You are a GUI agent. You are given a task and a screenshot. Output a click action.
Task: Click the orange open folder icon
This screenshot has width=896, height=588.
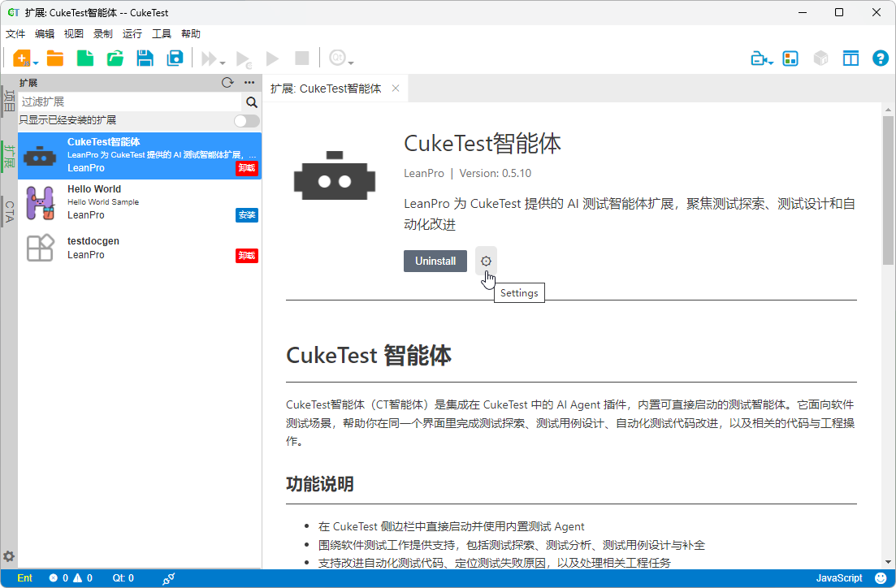point(55,58)
